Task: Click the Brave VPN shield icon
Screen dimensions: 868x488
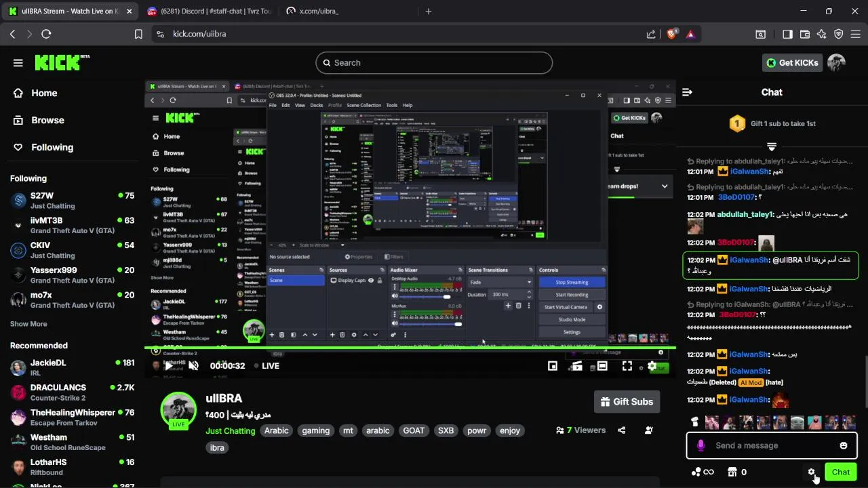Action: point(839,34)
